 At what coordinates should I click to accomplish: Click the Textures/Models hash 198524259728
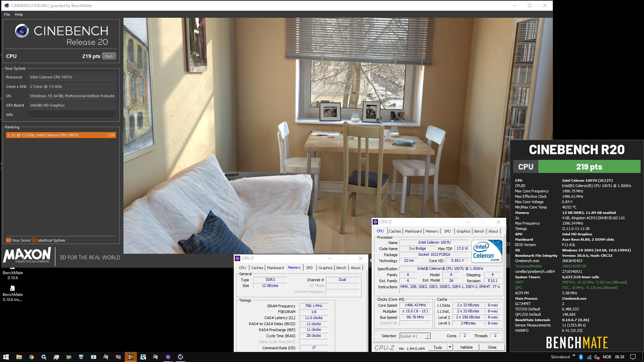pyautogui.click(x=574, y=266)
